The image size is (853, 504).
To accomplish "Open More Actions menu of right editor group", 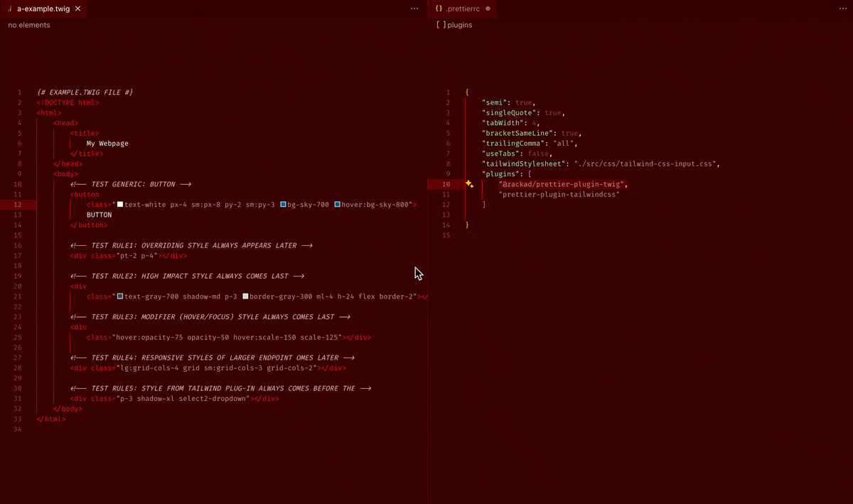I will coord(843,9).
